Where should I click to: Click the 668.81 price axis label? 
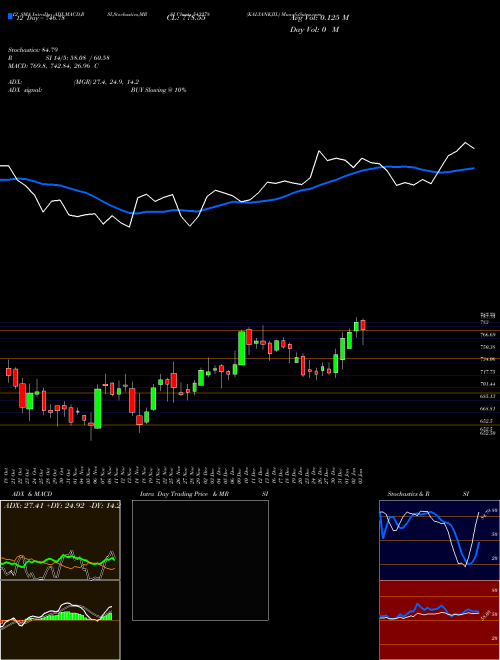pos(488,409)
